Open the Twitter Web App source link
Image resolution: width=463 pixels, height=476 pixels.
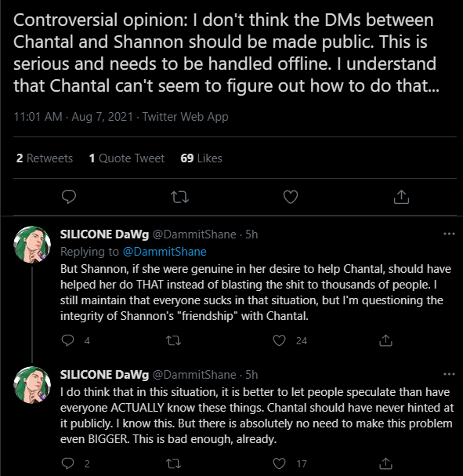(185, 117)
